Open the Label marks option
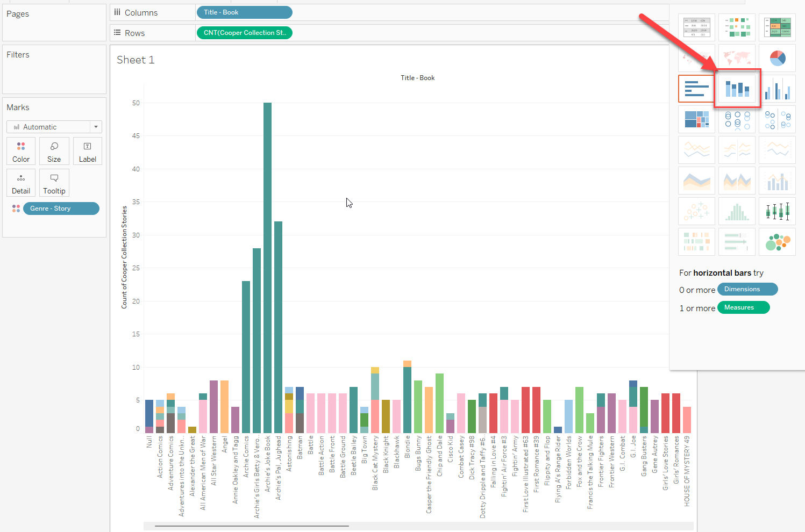This screenshot has width=805, height=532. [87, 151]
